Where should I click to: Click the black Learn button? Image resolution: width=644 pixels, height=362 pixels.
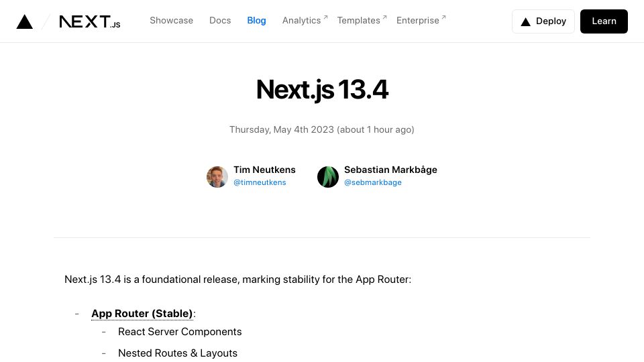click(x=604, y=21)
